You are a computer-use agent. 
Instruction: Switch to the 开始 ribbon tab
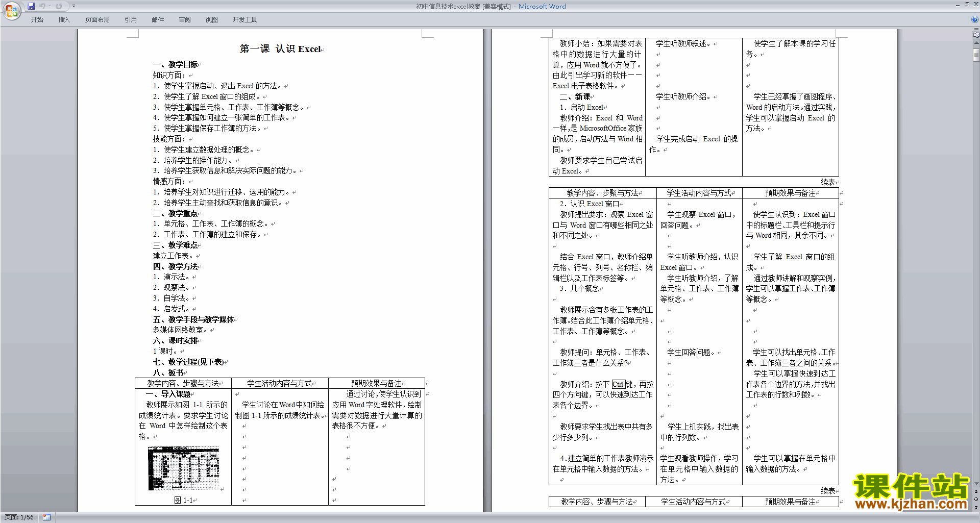37,20
